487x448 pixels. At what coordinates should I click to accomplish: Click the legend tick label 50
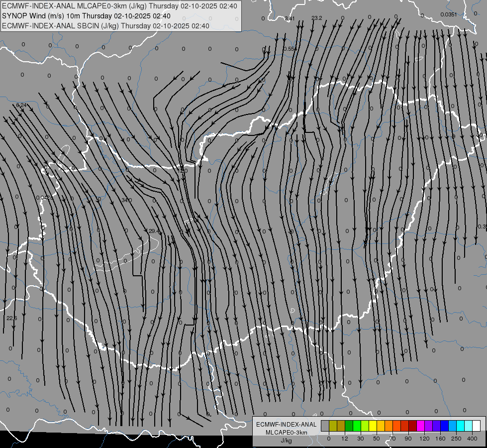377,439
